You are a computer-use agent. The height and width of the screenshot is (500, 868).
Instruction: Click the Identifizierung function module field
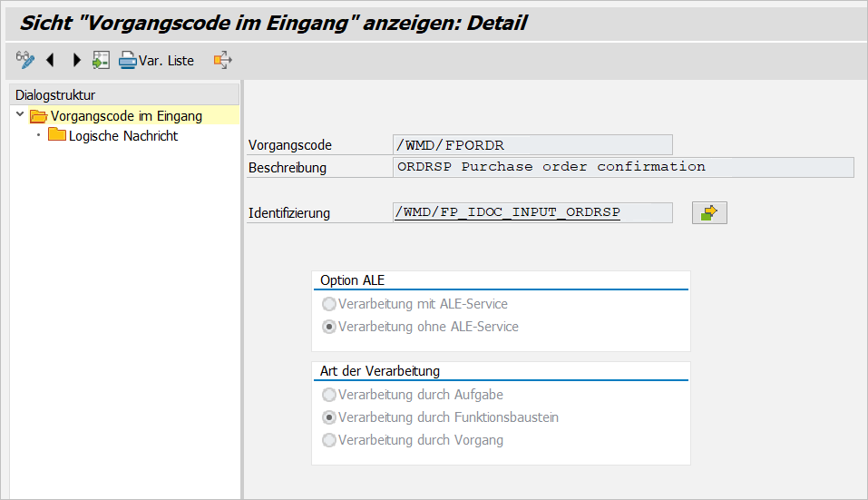pos(532,212)
